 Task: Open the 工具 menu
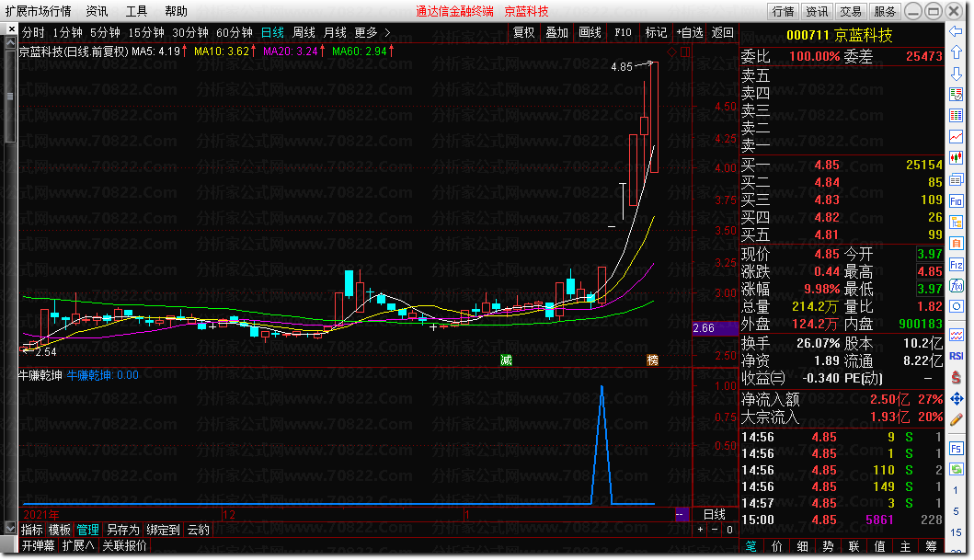[137, 11]
